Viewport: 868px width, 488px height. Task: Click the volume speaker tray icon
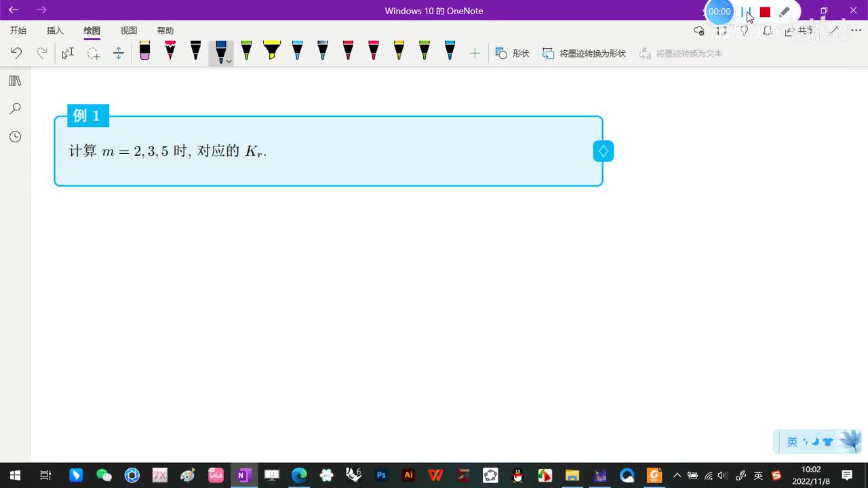(x=723, y=475)
